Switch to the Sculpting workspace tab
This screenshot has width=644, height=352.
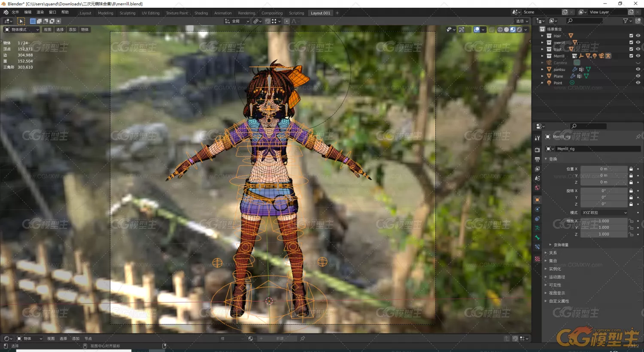(128, 13)
